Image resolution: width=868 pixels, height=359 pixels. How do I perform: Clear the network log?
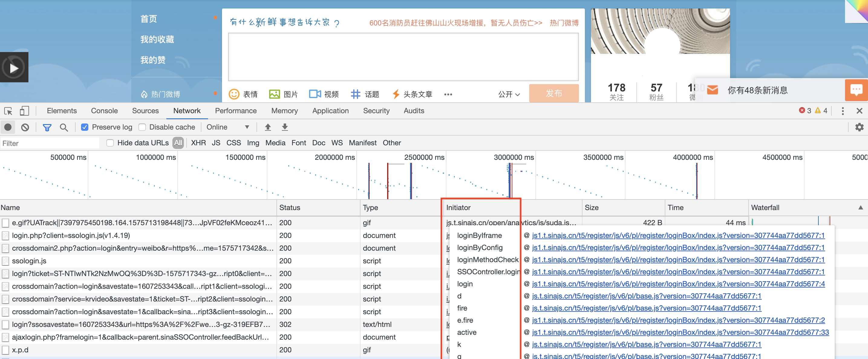coord(25,127)
